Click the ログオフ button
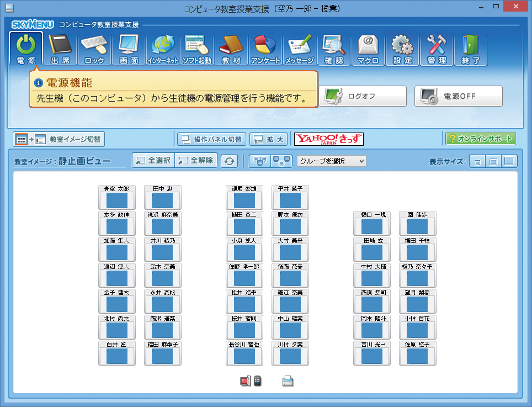The height and width of the screenshot is (407, 532). pyautogui.click(x=363, y=96)
